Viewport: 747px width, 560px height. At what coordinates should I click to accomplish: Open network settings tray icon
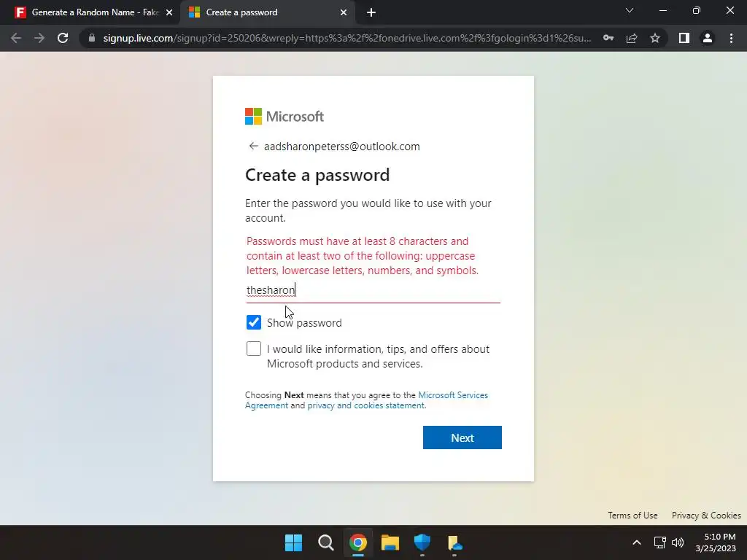click(659, 542)
